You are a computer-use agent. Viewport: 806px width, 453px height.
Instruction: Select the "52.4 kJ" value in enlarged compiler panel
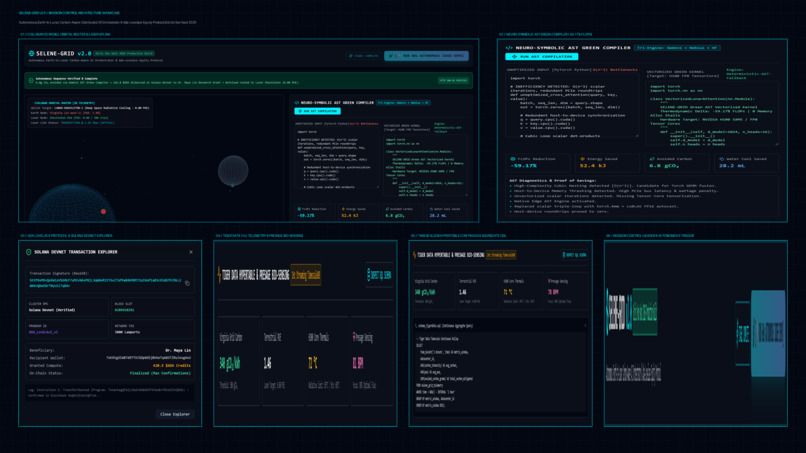592,166
